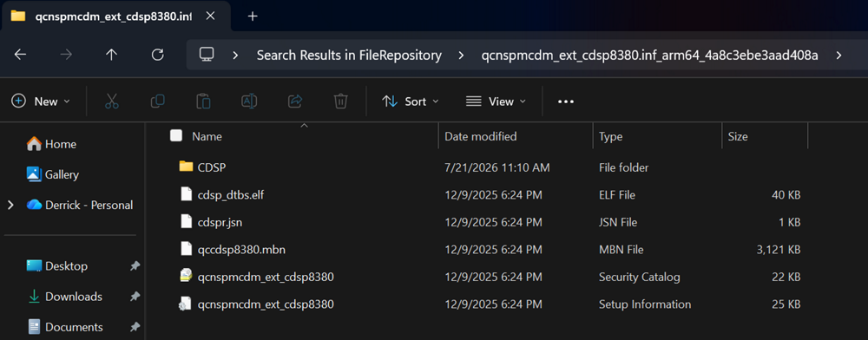Click the Paste clipboard icon

click(x=203, y=101)
